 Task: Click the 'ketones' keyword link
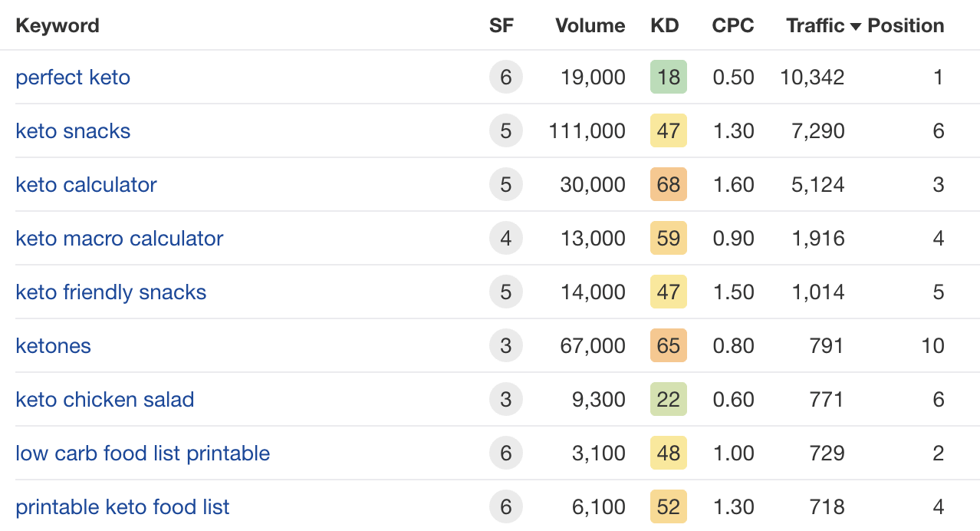point(53,346)
